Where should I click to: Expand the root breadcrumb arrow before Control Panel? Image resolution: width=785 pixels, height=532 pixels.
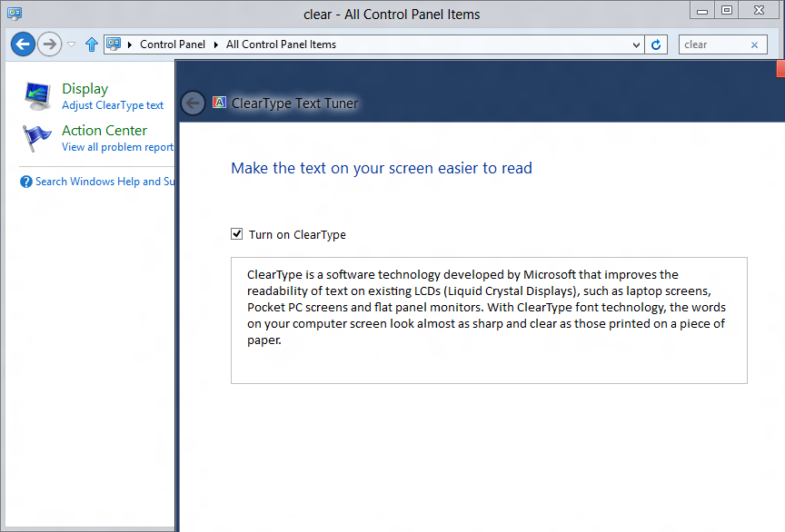pyautogui.click(x=130, y=44)
